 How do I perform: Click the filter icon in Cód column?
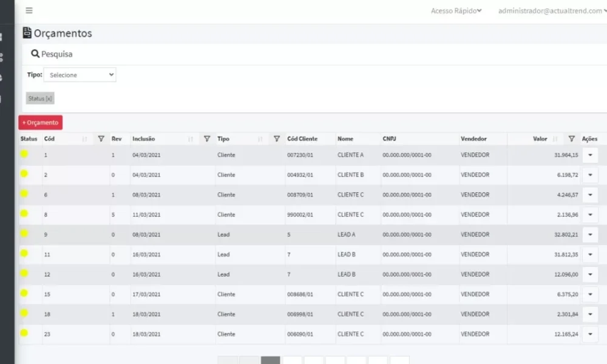click(101, 138)
